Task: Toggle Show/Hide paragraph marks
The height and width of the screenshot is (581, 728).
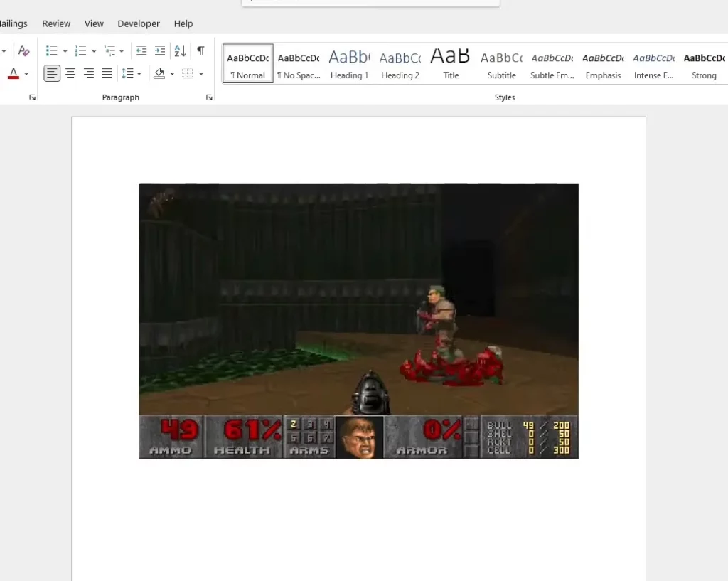Action: pyautogui.click(x=200, y=50)
